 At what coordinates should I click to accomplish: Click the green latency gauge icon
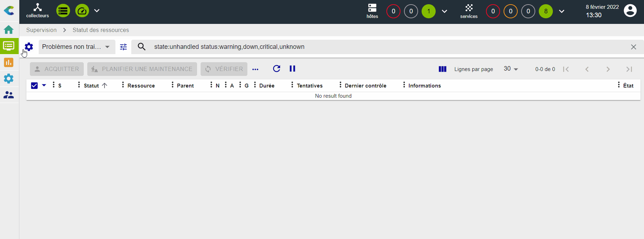point(82,11)
